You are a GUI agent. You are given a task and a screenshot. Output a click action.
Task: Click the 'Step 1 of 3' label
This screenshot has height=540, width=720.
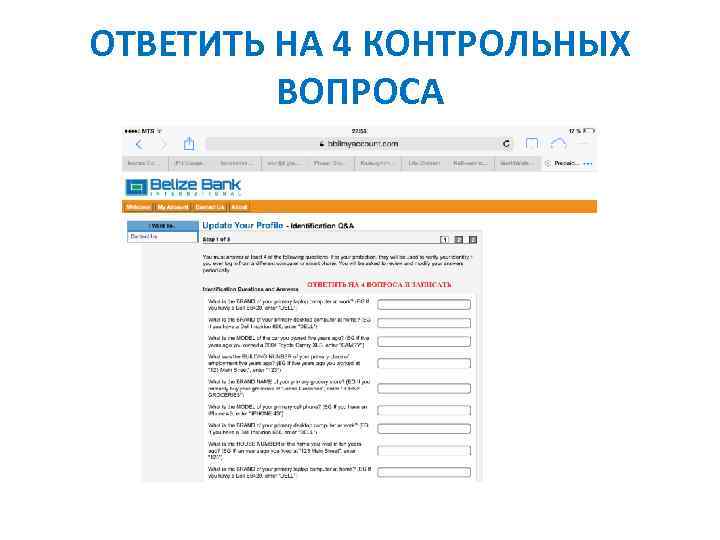click(x=216, y=240)
